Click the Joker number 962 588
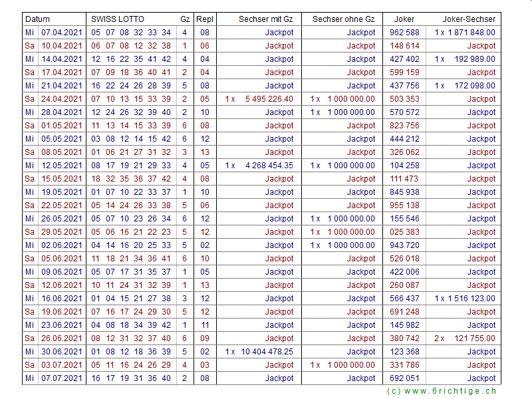Image resolution: width=532 pixels, height=399 pixels. tap(404, 33)
